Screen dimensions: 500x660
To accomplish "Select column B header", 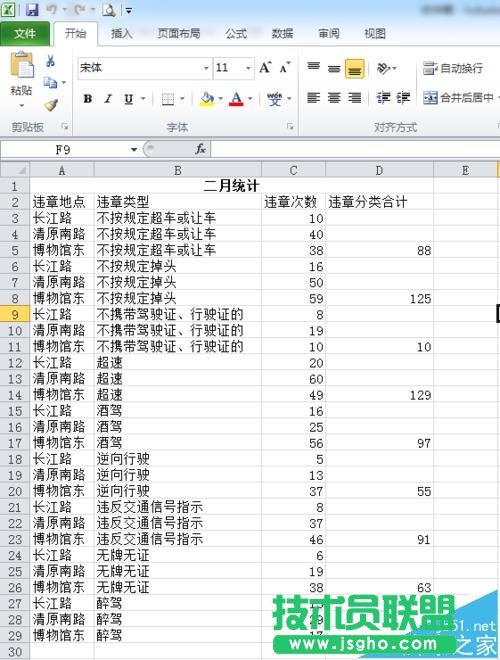I will pyautogui.click(x=178, y=170).
